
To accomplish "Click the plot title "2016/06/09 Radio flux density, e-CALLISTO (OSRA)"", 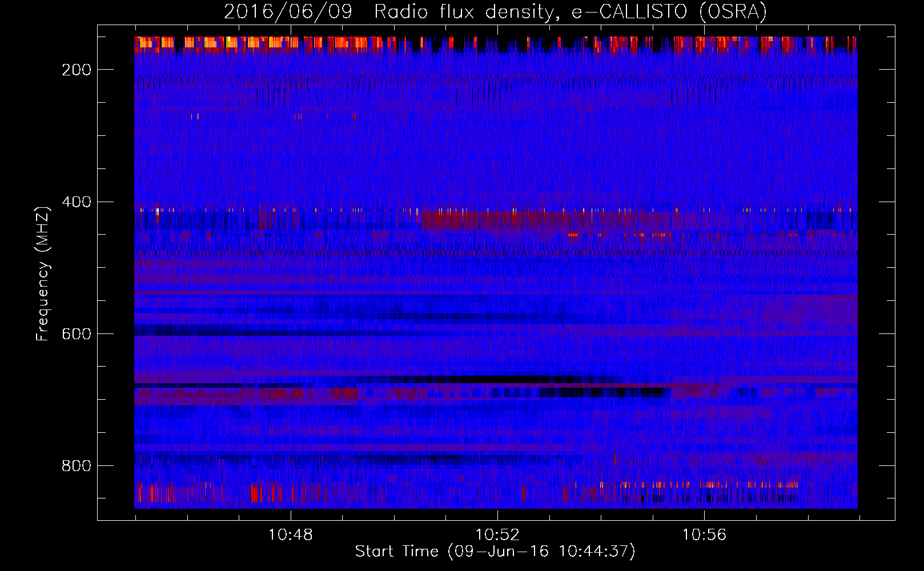I will pyautogui.click(x=495, y=11).
